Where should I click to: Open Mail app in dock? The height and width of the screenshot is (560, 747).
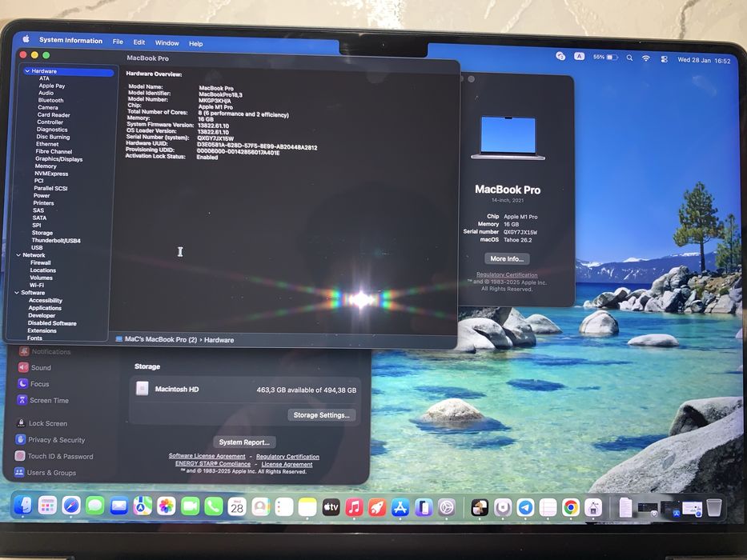[118, 506]
